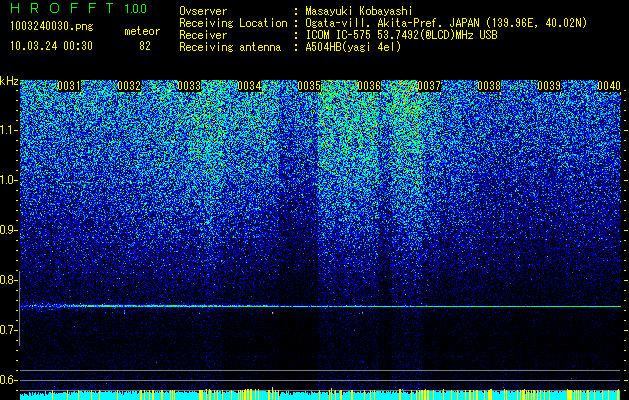Click the time marker 0034
Image resolution: width=629 pixels, height=400 pixels.
[x=249, y=86]
